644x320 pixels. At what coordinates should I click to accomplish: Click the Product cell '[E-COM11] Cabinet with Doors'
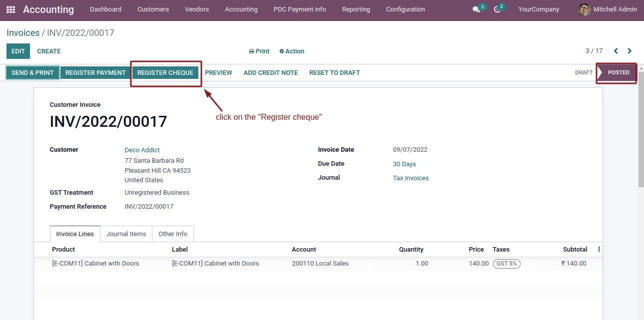[x=95, y=264]
